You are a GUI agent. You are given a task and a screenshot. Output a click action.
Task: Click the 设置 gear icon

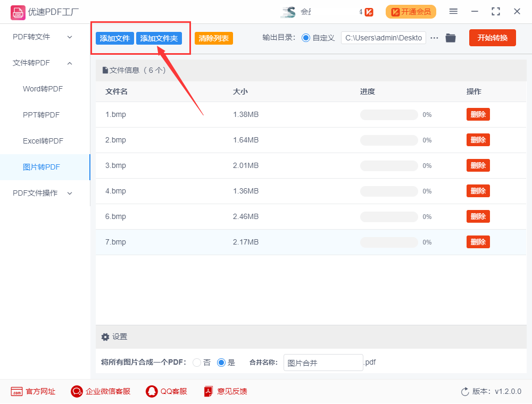coord(105,336)
